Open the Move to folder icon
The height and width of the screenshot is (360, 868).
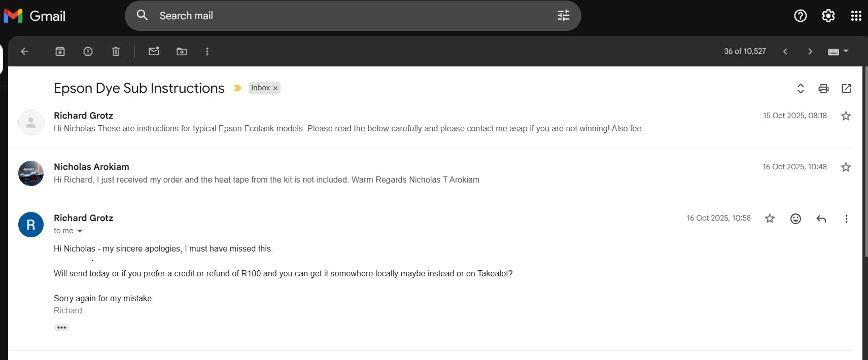[x=182, y=51]
